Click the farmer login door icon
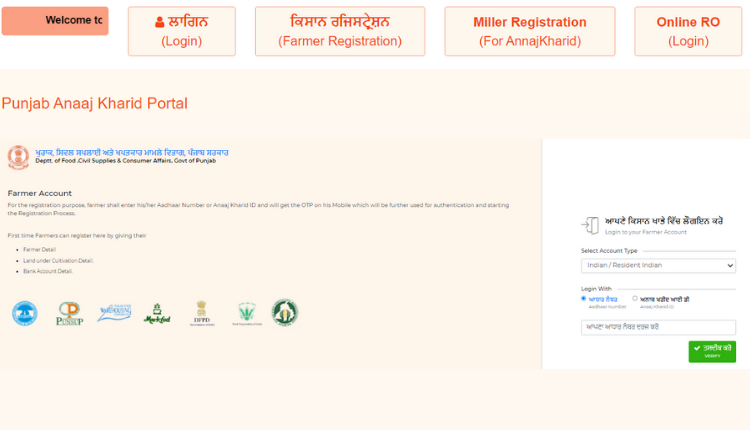 590,225
